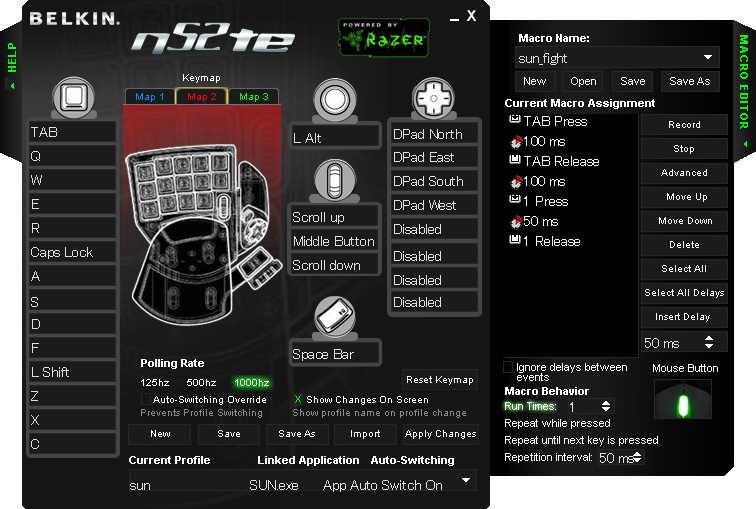This screenshot has width=756, height=509.
Task: Click the Scroll down assignment field
Action: point(334,265)
